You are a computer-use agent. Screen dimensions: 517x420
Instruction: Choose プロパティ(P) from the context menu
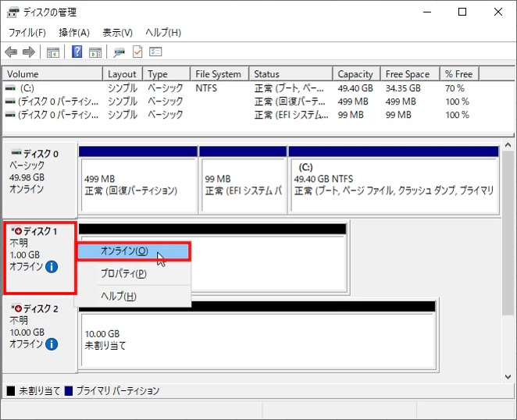pos(134,273)
